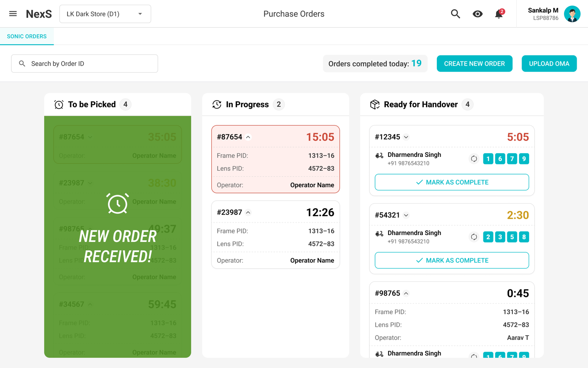Mark order #54321 as complete

point(452,260)
